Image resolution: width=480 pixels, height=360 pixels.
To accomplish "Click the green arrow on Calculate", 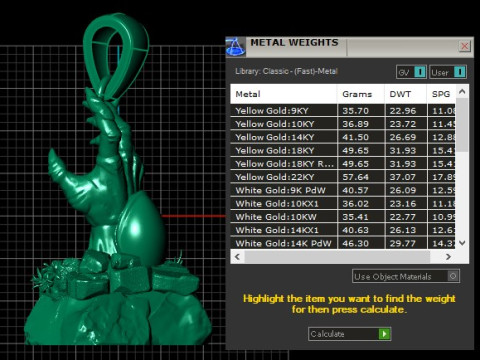I will pyautogui.click(x=384, y=334).
